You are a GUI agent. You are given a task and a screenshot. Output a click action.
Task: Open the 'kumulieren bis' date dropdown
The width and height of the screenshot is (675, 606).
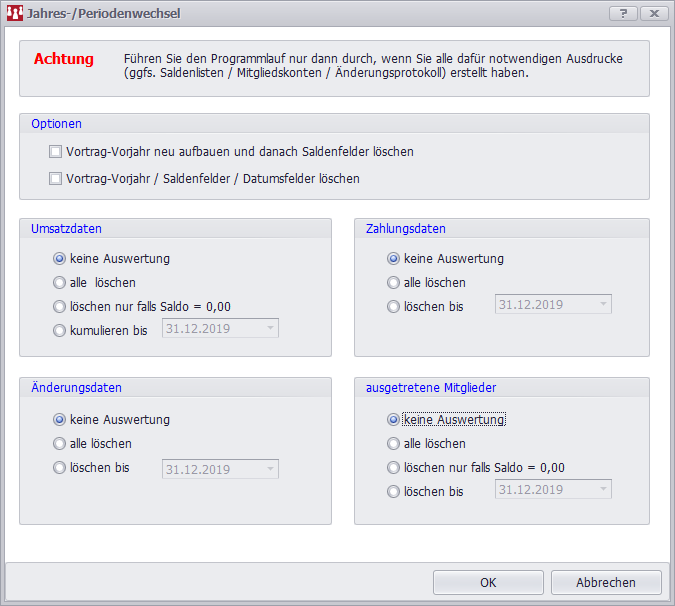pos(271,328)
